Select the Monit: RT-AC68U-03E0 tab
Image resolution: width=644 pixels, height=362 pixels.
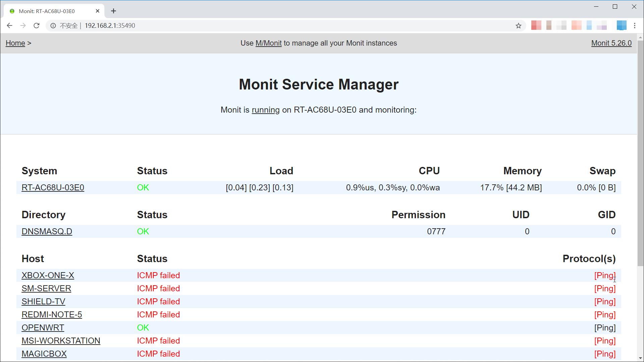47,11
